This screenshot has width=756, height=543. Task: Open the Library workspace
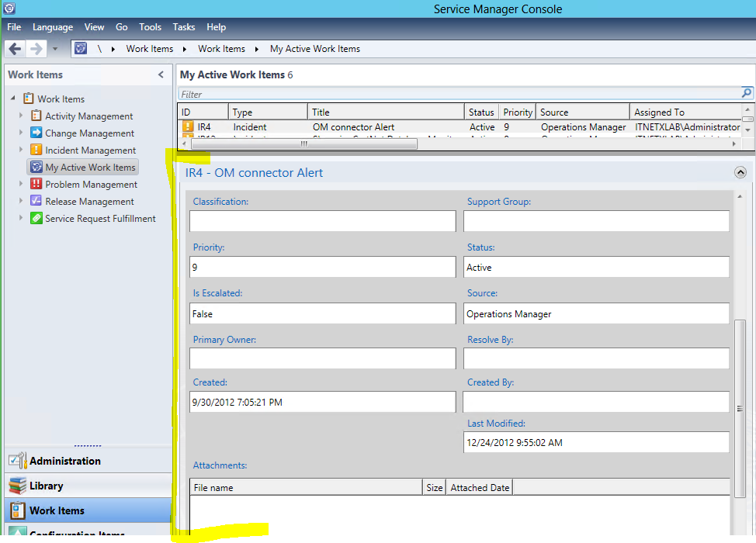coord(47,486)
